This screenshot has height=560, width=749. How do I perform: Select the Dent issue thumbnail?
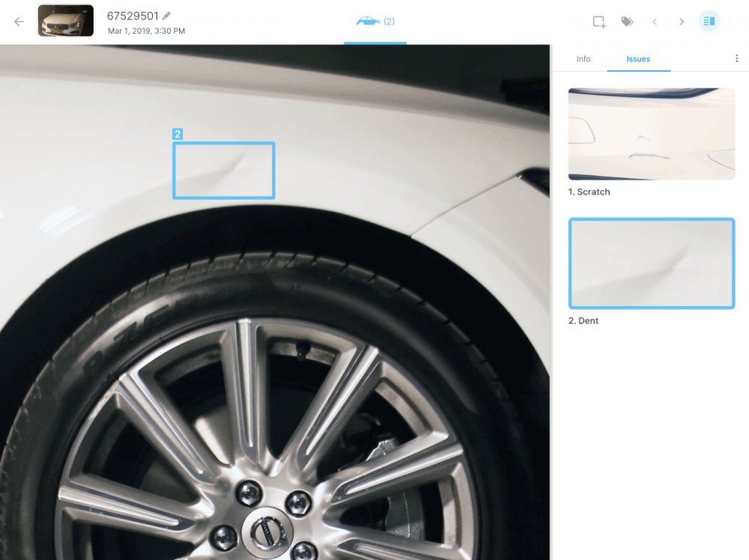(x=652, y=264)
